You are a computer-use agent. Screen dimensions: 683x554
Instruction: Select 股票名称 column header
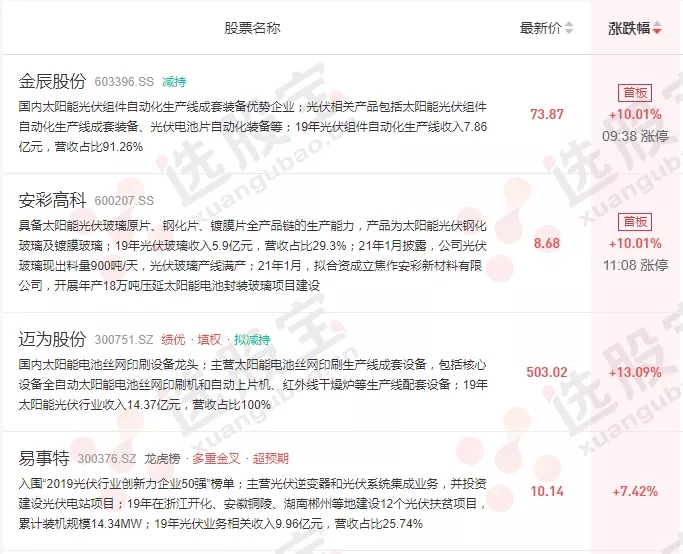[x=252, y=28]
